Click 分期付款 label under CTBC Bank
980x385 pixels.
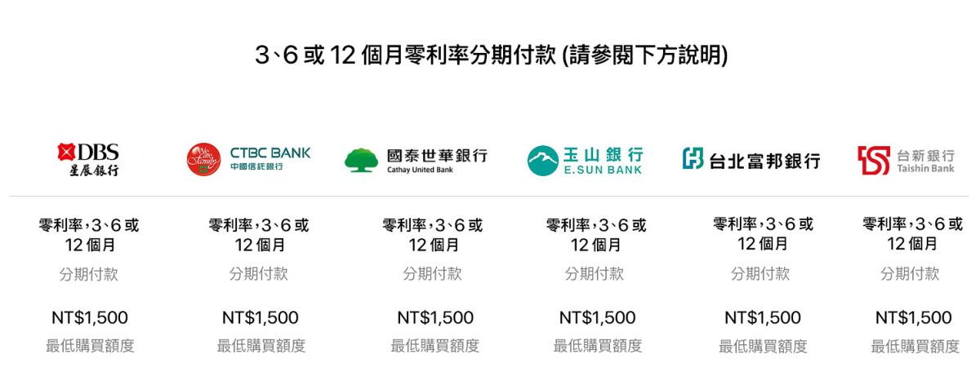(x=260, y=274)
